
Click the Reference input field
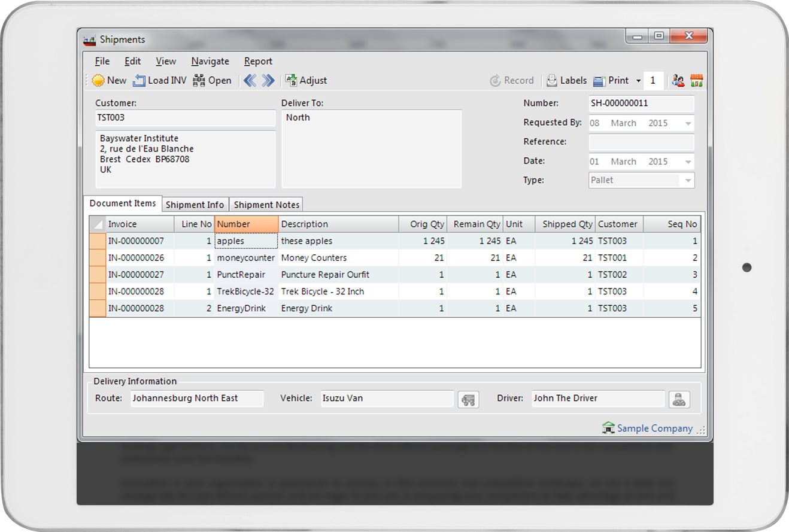[641, 142]
